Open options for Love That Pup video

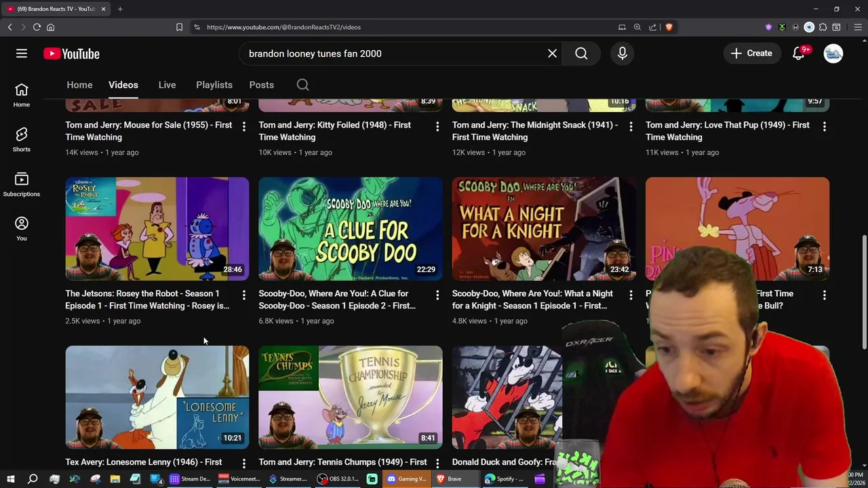[x=824, y=126]
